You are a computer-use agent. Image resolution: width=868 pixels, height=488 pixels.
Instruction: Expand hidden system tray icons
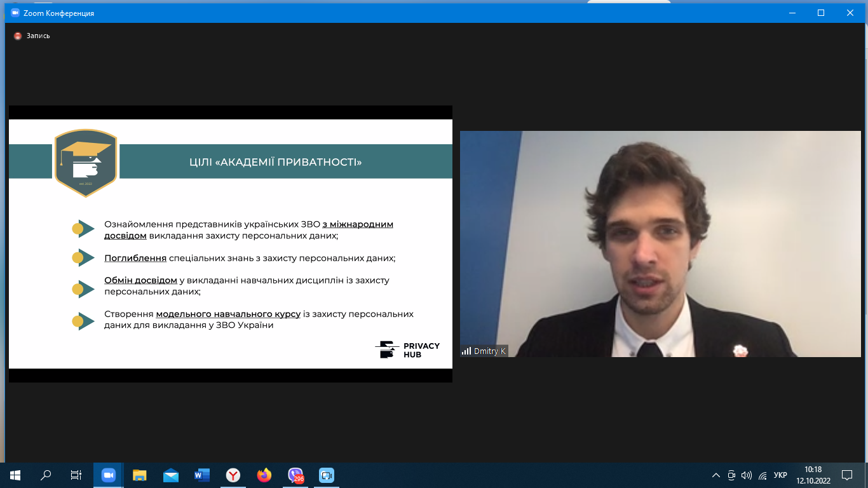click(x=716, y=475)
